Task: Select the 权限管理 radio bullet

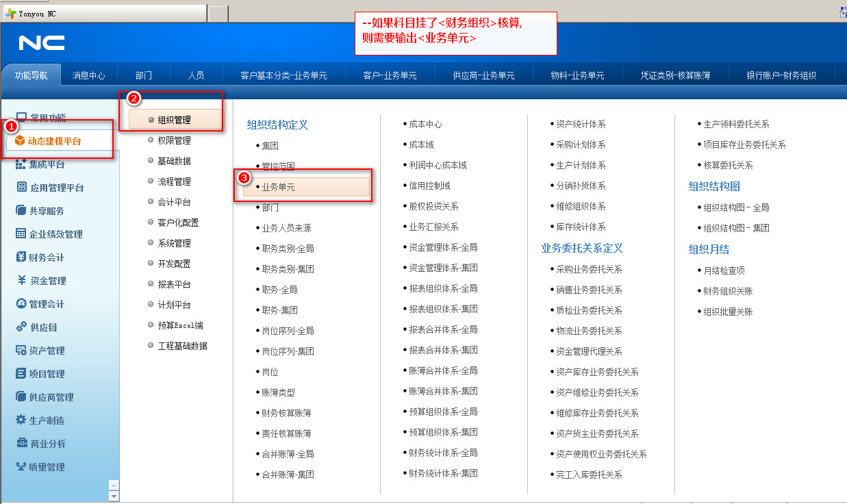Action: click(151, 140)
